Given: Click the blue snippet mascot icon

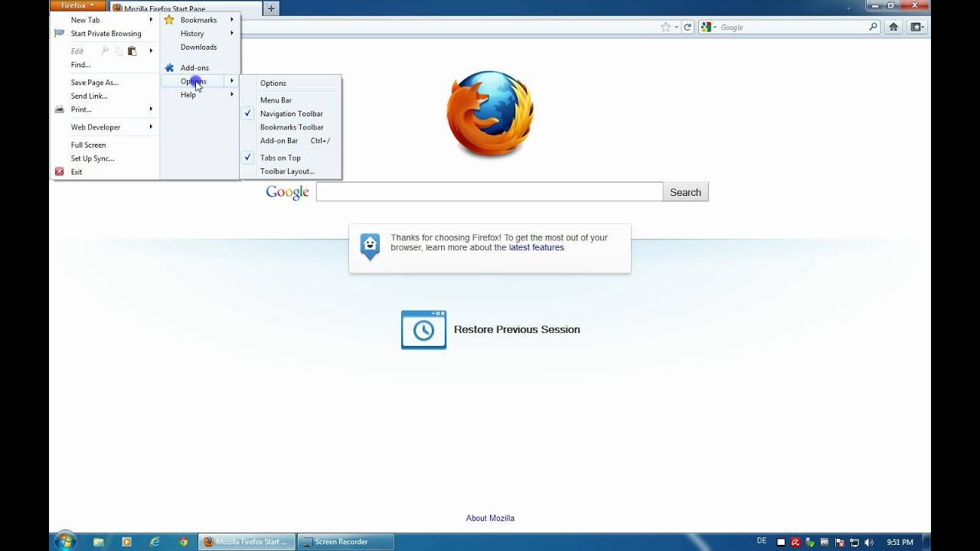Looking at the screenshot, I should click(x=370, y=247).
